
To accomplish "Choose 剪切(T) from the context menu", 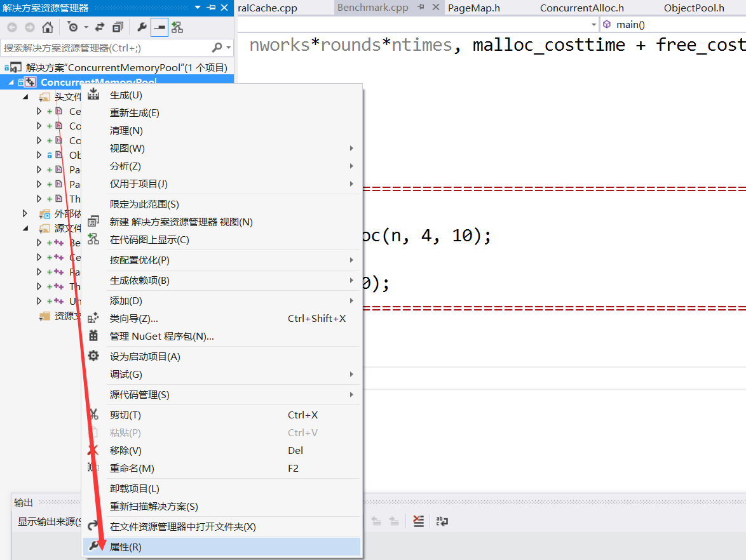I will point(222,415).
